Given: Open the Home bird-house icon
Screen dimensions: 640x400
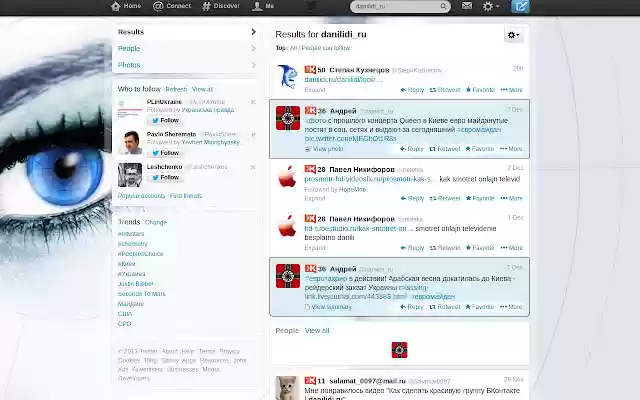Looking at the screenshot, I should point(116,6).
